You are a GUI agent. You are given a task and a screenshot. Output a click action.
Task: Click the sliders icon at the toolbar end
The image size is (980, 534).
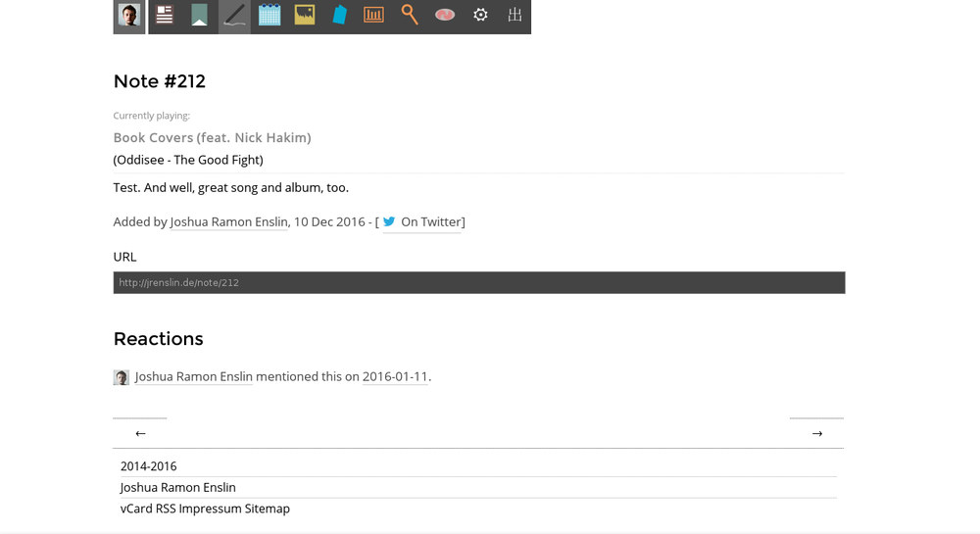514,16
